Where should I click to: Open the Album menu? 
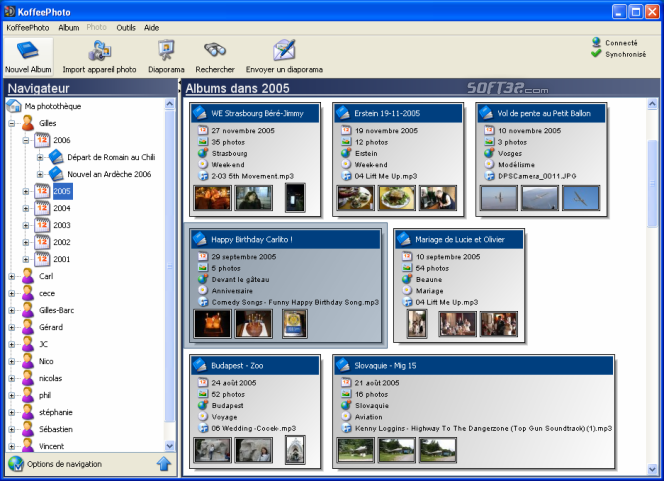(68, 28)
